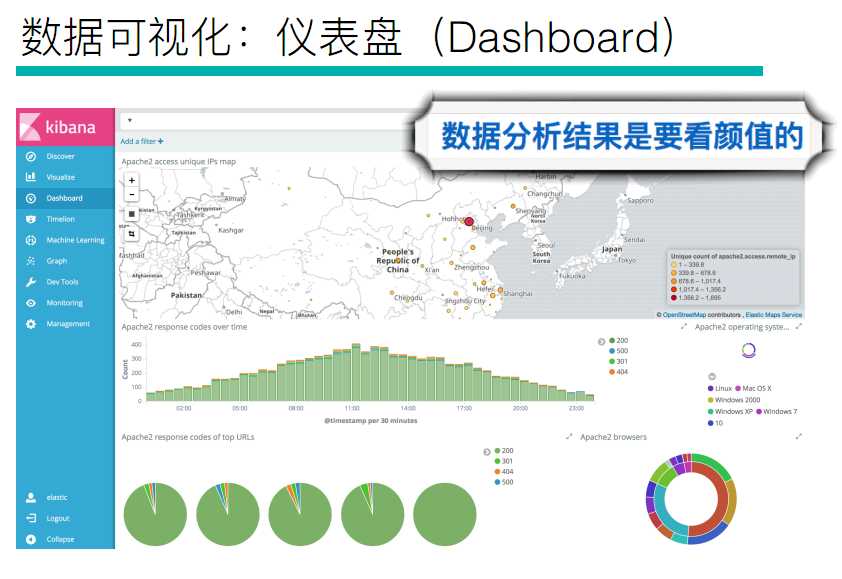The image size is (842, 579).
Task: Click the Windows 7 legend entry
Action: click(x=777, y=412)
